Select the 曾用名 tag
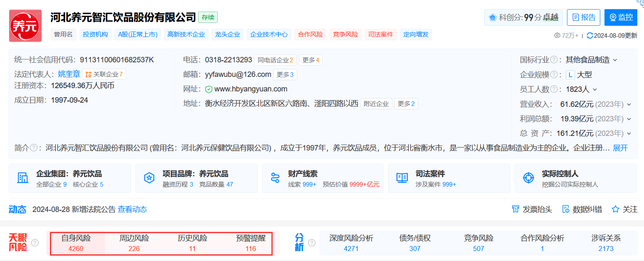 pyautogui.click(x=63, y=34)
